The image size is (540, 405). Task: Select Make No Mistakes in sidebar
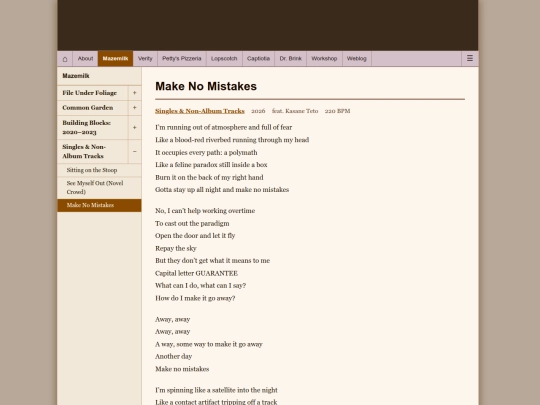[x=99, y=205]
